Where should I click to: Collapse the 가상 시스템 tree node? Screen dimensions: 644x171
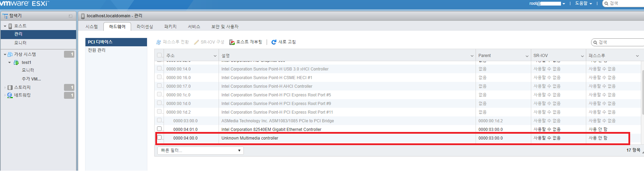[x=5, y=55]
